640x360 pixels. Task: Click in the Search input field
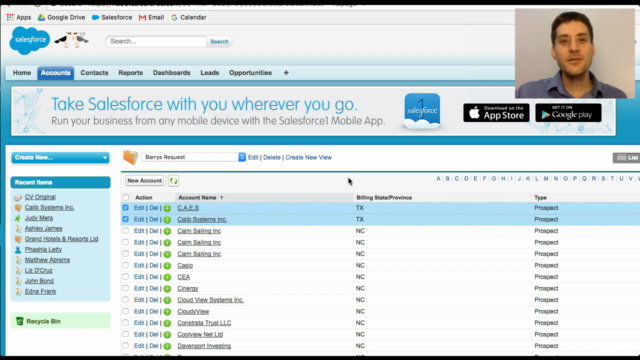156,42
